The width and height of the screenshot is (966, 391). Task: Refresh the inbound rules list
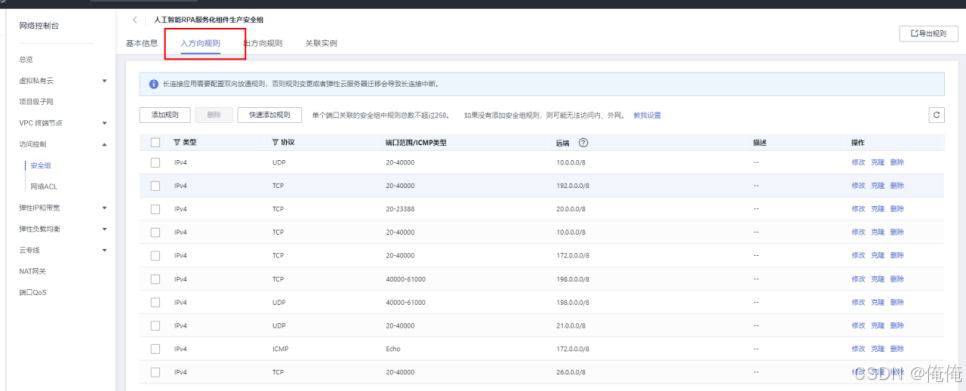[936, 115]
